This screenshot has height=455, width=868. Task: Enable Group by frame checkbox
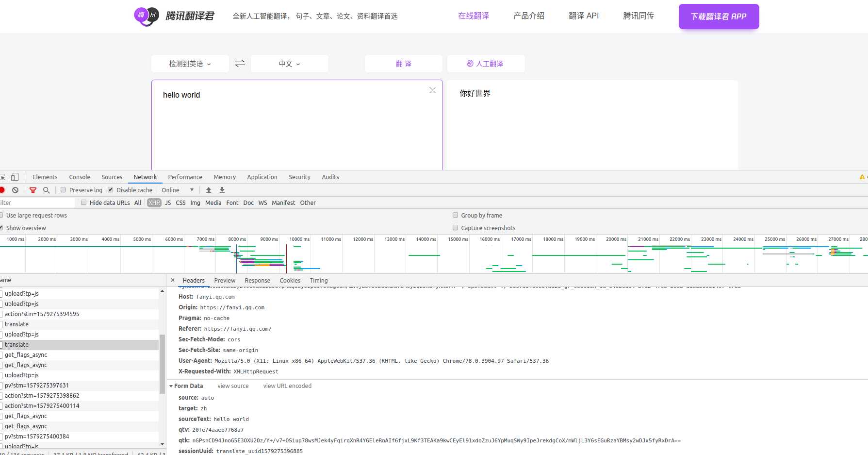click(455, 215)
